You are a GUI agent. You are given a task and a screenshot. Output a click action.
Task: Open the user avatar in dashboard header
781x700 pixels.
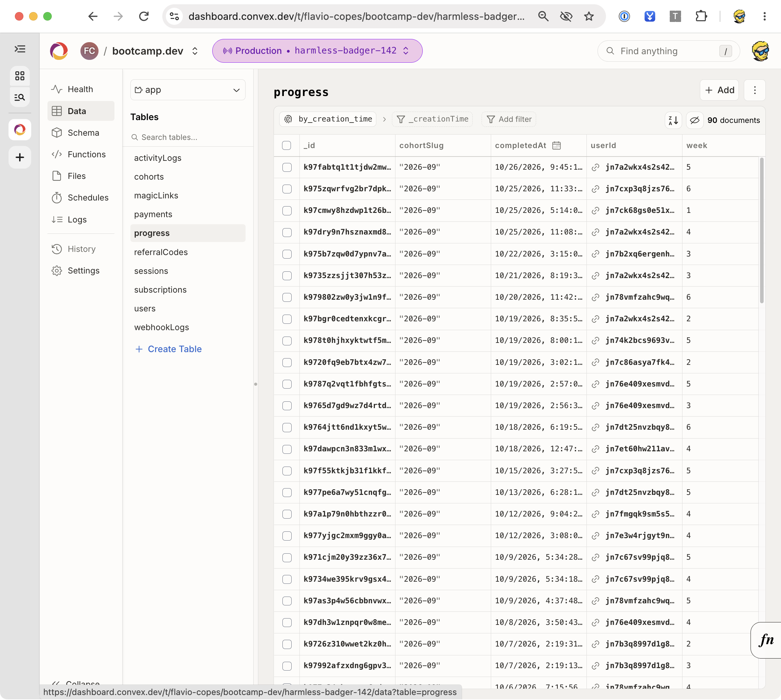click(760, 51)
